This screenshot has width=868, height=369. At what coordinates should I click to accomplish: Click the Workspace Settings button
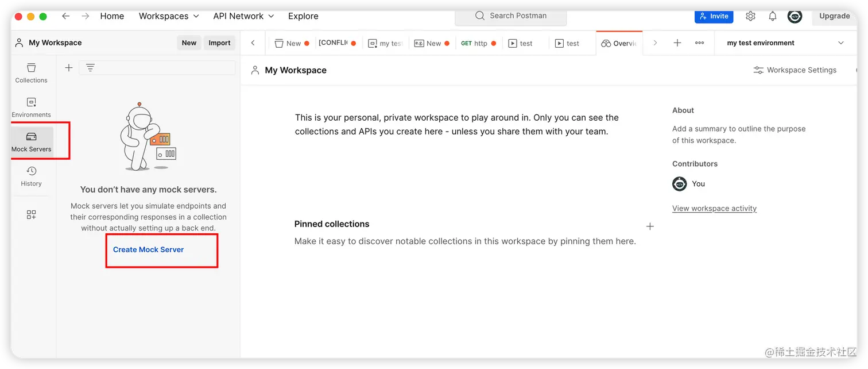795,70
